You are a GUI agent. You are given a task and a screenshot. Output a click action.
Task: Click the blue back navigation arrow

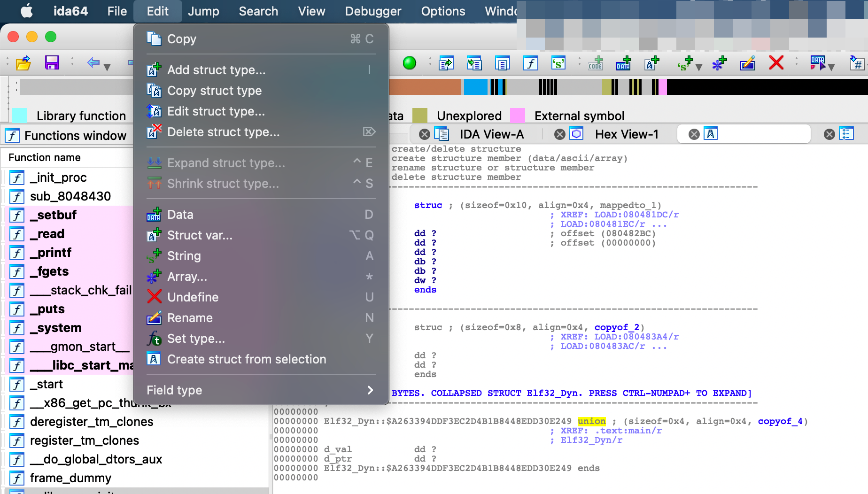pos(93,62)
